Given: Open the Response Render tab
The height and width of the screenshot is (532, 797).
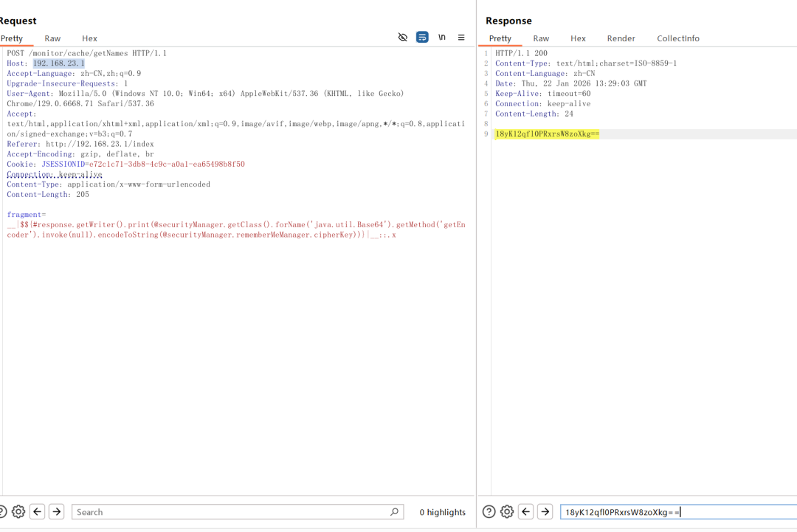Looking at the screenshot, I should 621,38.
